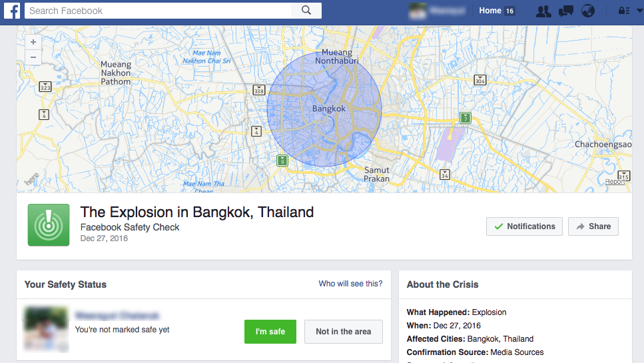Open the Who will see this? link
The height and width of the screenshot is (363, 644).
click(350, 284)
